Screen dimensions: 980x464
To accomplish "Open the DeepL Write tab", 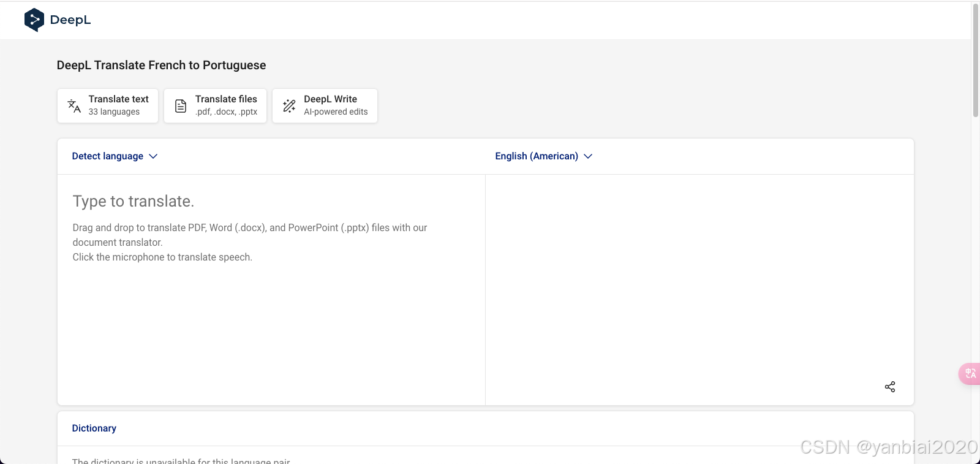I will (325, 105).
